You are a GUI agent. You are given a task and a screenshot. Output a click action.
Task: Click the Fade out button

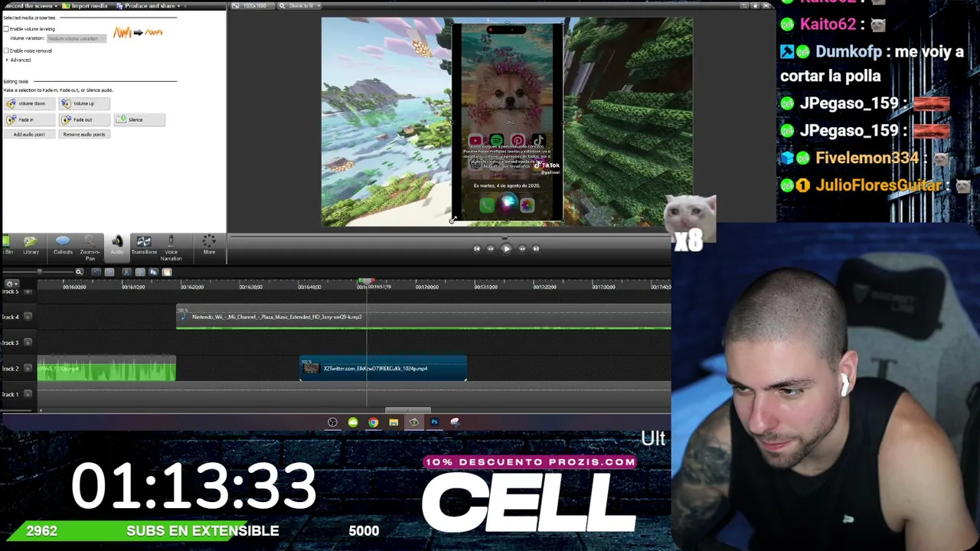84,119
